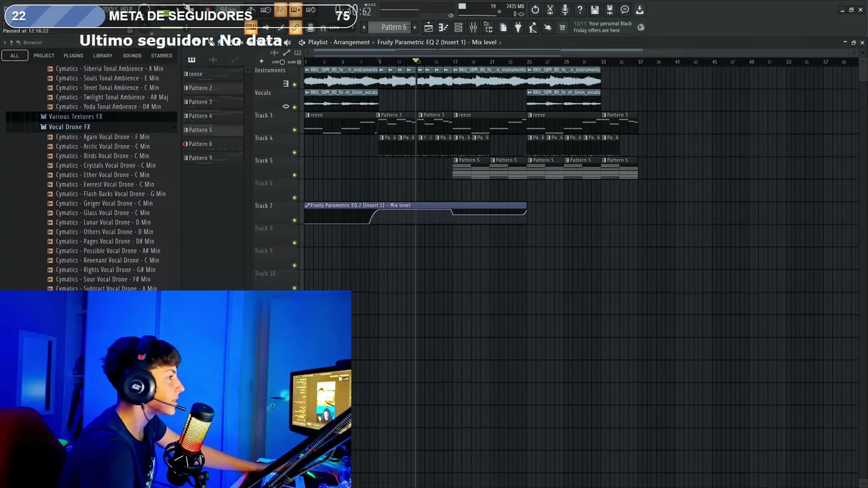Click the globe news icon
This screenshot has width=868, height=488.
pos(641,27)
